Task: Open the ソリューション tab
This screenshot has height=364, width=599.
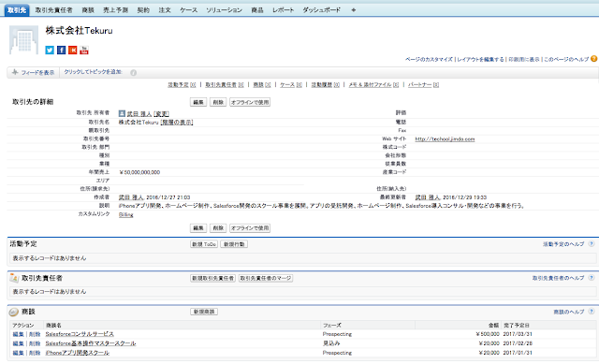Action: pyautogui.click(x=225, y=10)
